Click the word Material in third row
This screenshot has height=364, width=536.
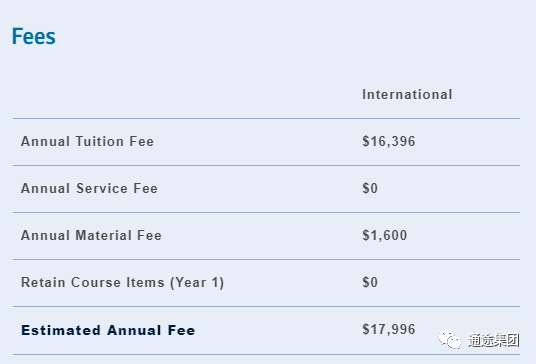pos(104,235)
